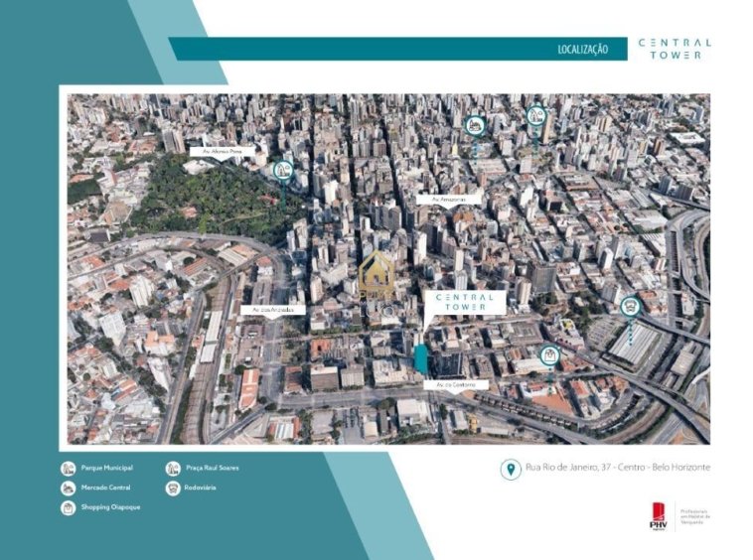Click the Praça Raul Soares legend icon

(173, 468)
